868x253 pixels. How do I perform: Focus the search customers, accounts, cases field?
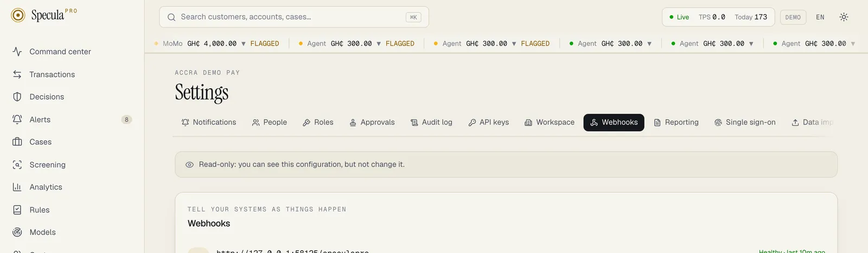point(293,17)
